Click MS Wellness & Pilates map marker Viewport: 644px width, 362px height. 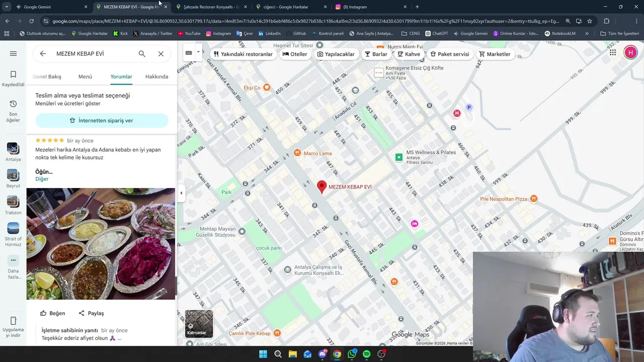coord(399,157)
